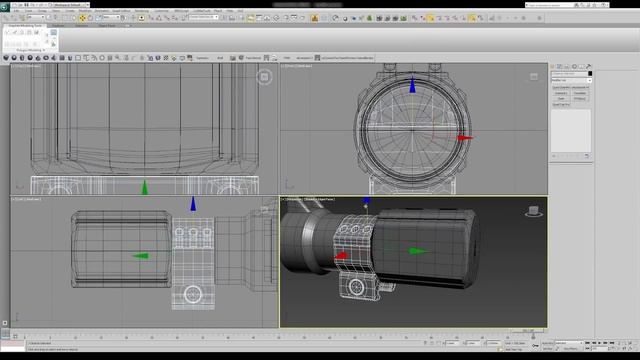
Task: Open the Modifier List dropdown
Action: point(571,80)
